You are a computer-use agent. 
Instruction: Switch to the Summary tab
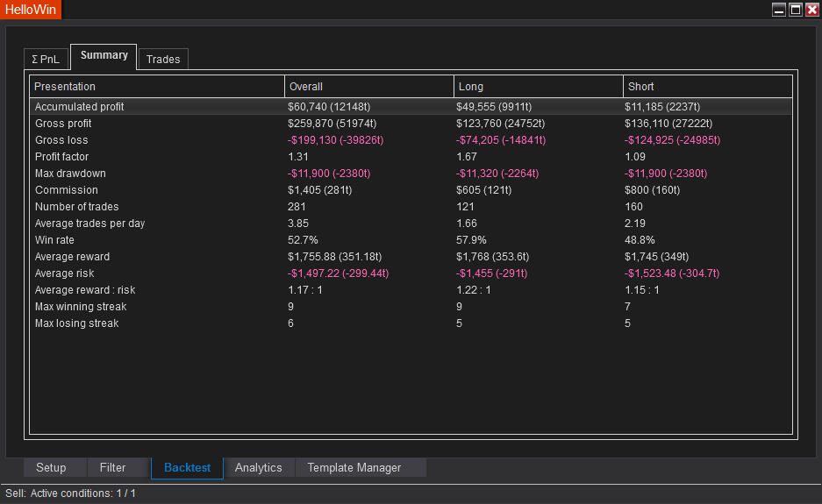click(x=104, y=56)
